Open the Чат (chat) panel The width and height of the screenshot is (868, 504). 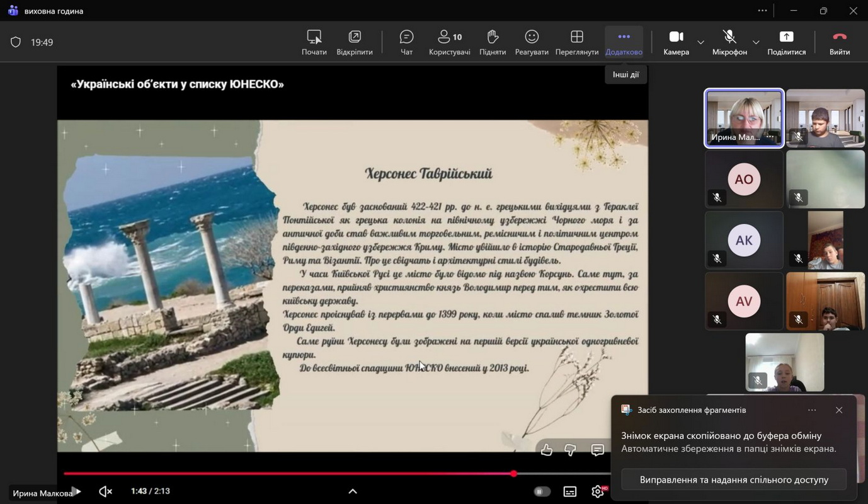[x=406, y=42]
